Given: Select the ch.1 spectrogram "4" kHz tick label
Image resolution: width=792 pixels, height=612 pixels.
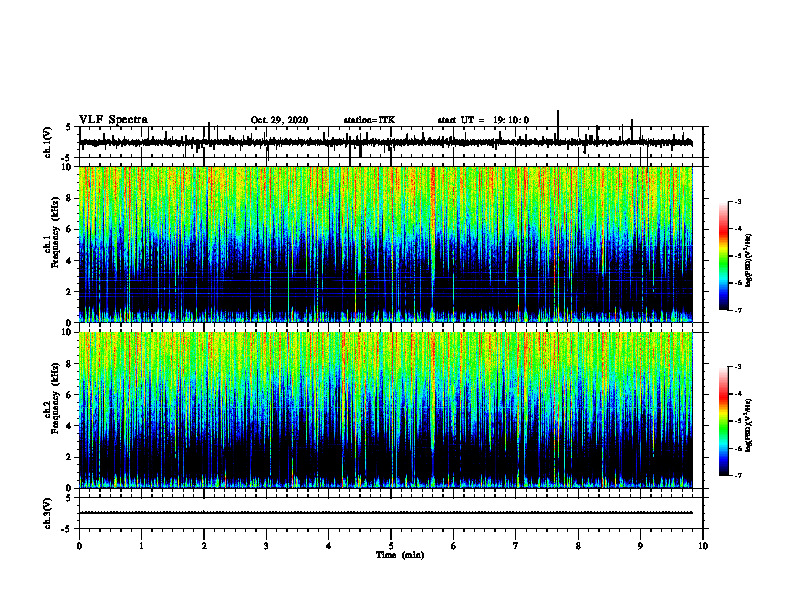Looking at the screenshot, I should (x=70, y=261).
